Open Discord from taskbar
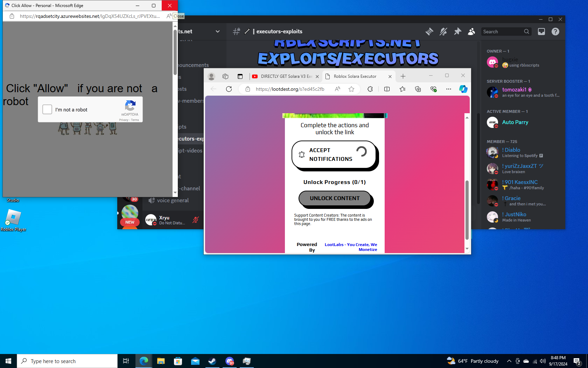Image resolution: width=588 pixels, height=368 pixels. tap(230, 361)
